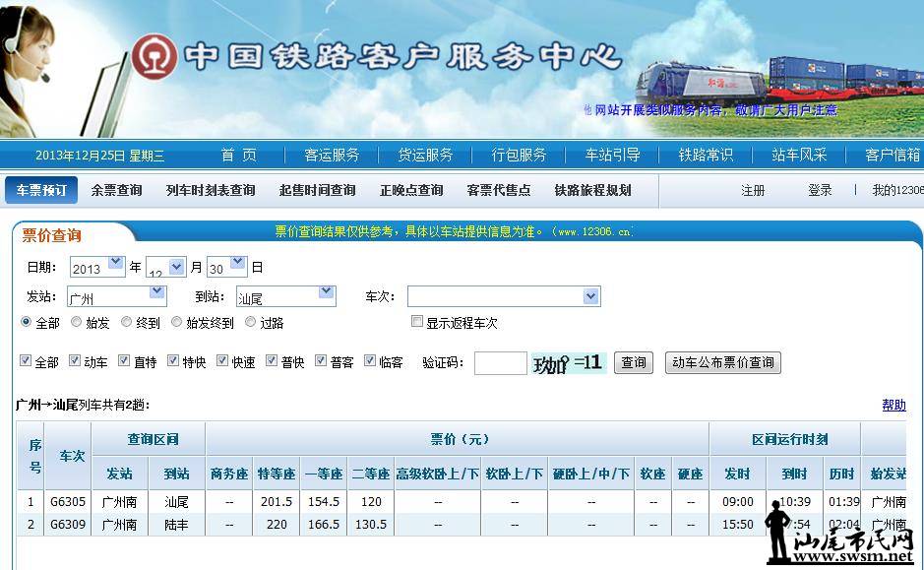Expand the 到站 arrival station dropdown
The image size is (924, 570).
(x=285, y=296)
